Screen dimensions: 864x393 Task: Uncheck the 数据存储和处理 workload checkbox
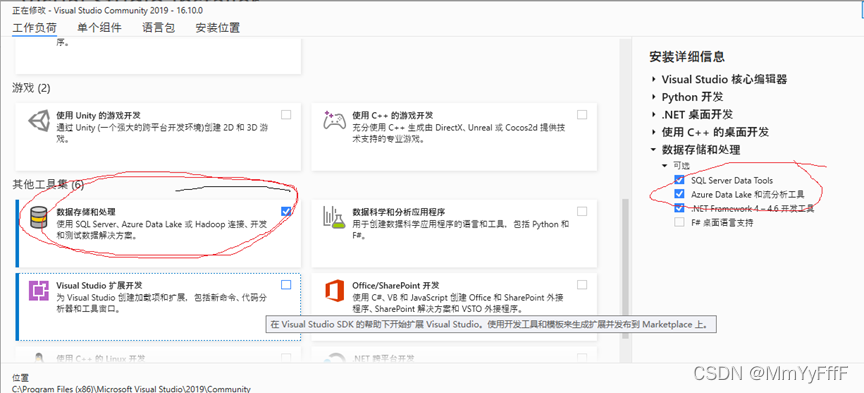coord(286,211)
